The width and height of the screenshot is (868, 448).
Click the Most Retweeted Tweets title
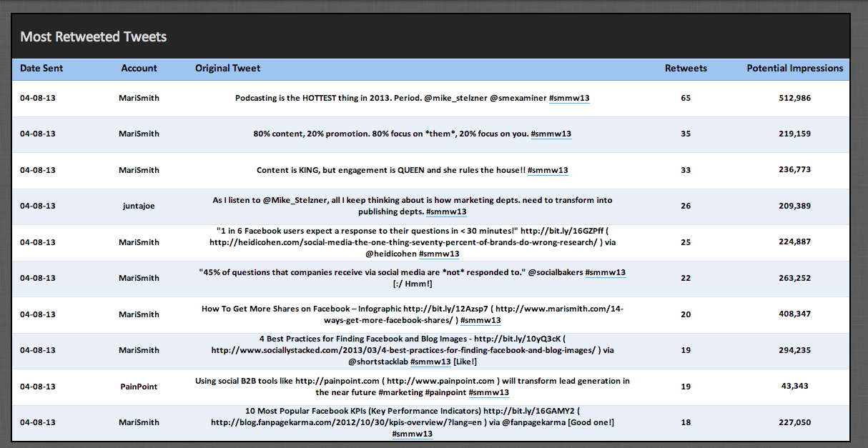tap(93, 36)
